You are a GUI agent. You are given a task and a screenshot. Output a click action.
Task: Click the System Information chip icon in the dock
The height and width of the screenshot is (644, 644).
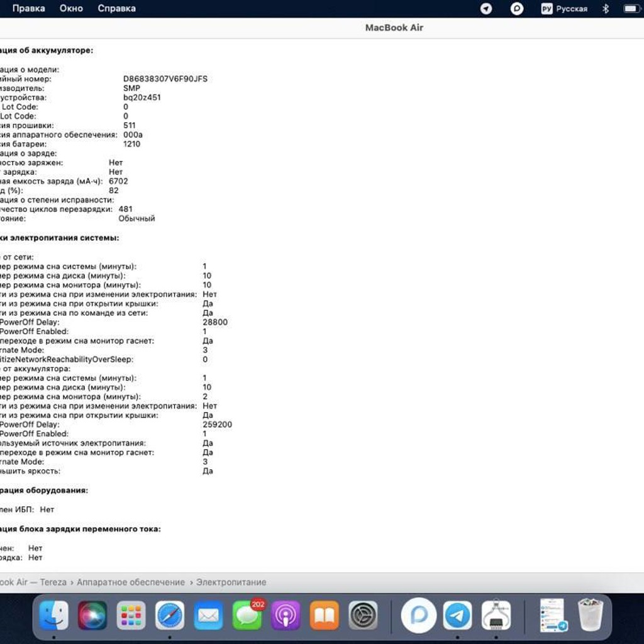(496, 615)
